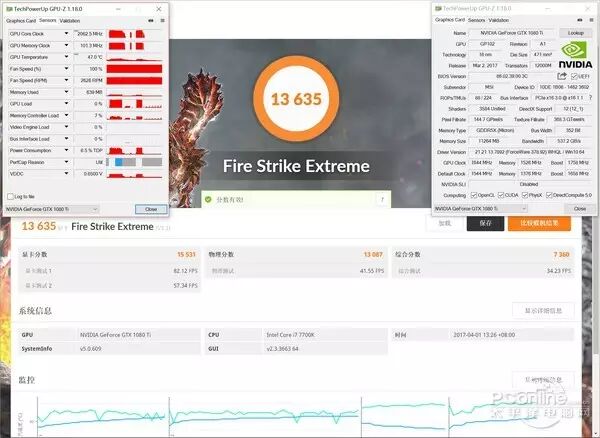
Task: Click the Fan Speed (%) red graph
Action: tap(134, 69)
